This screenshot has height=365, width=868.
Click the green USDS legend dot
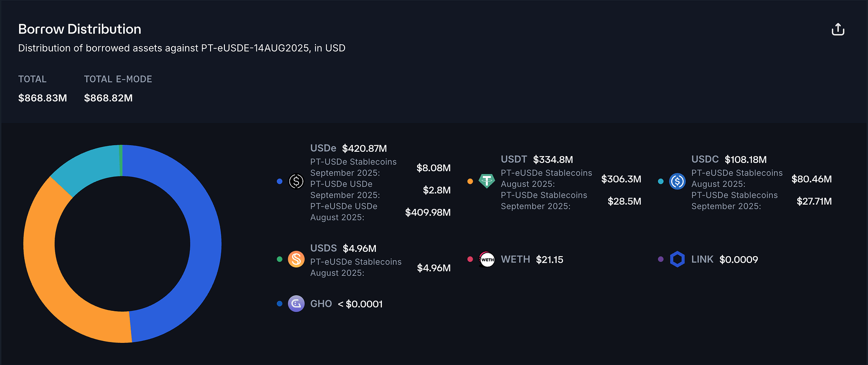click(279, 259)
